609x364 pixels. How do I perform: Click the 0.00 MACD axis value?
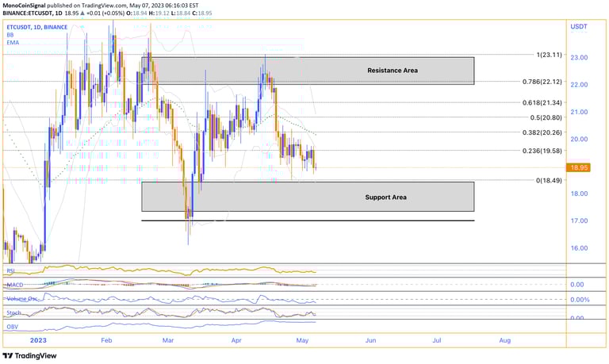pyautogui.click(x=577, y=285)
